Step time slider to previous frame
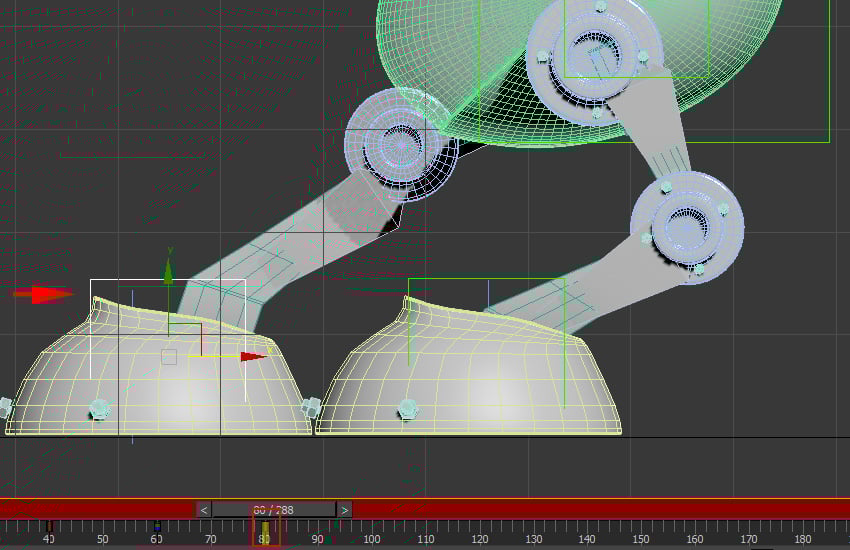The width and height of the screenshot is (850, 550). tap(204, 510)
